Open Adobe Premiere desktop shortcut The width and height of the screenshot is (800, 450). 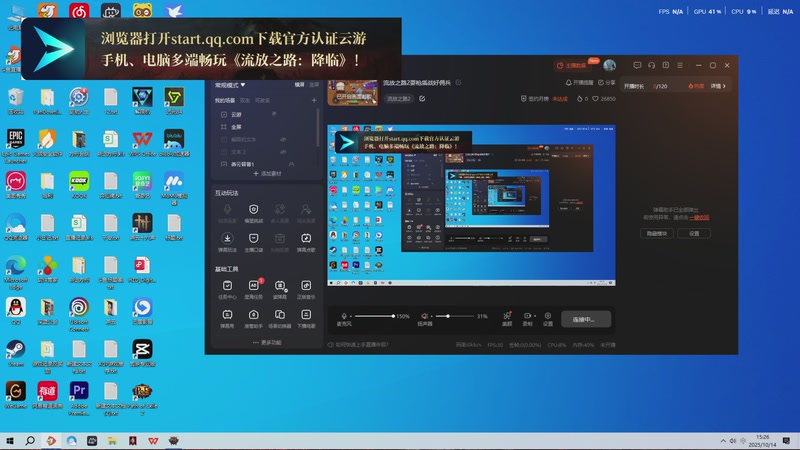(x=79, y=398)
